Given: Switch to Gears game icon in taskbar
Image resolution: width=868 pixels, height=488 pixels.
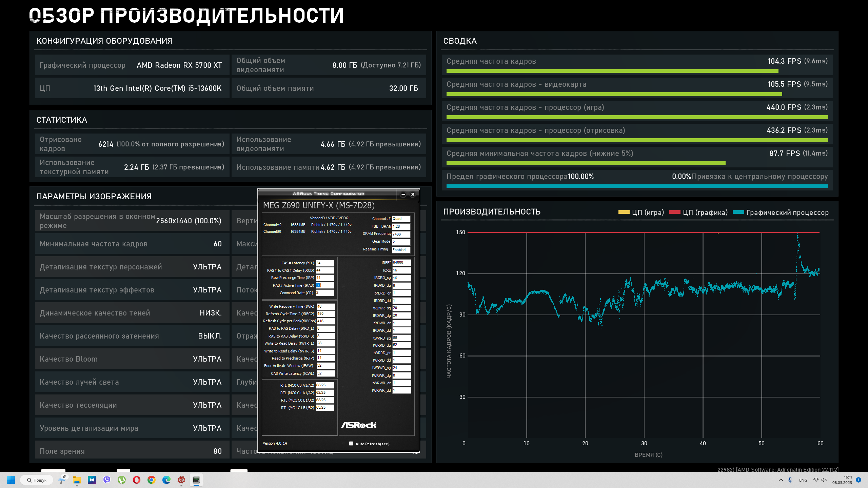Looking at the screenshot, I should coord(181,480).
